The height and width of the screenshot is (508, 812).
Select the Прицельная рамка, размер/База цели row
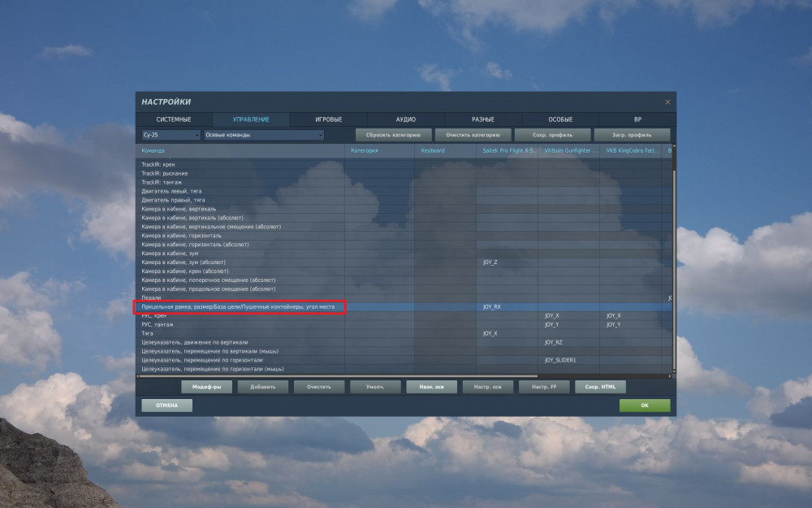click(404, 307)
